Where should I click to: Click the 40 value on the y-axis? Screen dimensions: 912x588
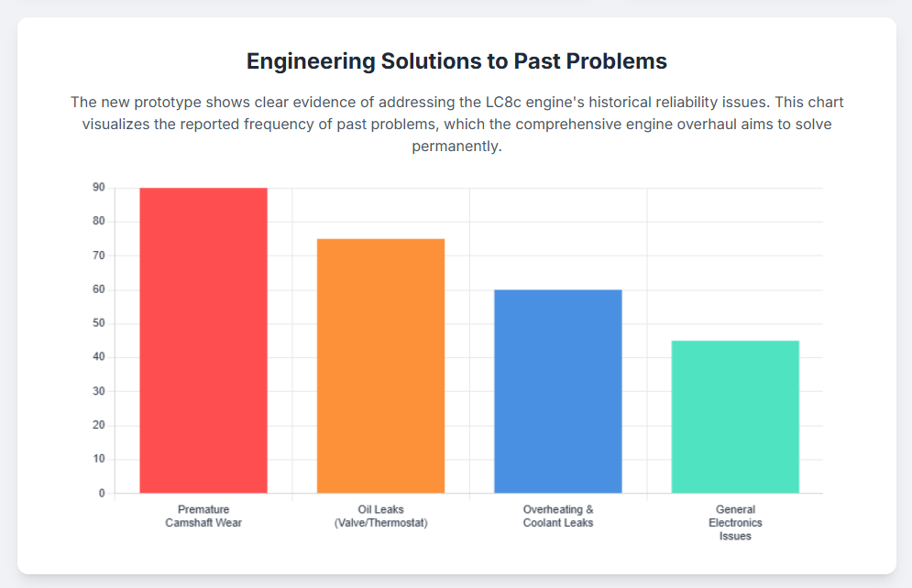(x=98, y=357)
